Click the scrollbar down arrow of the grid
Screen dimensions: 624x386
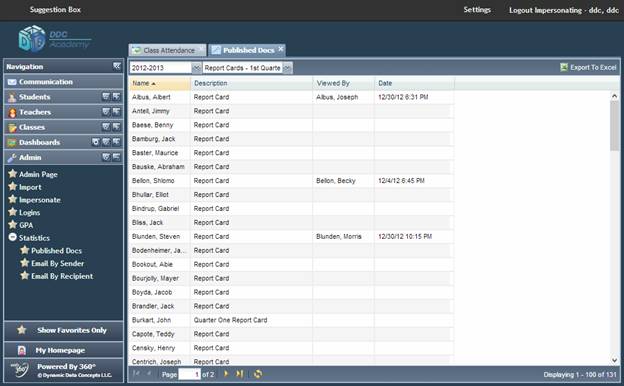614,360
